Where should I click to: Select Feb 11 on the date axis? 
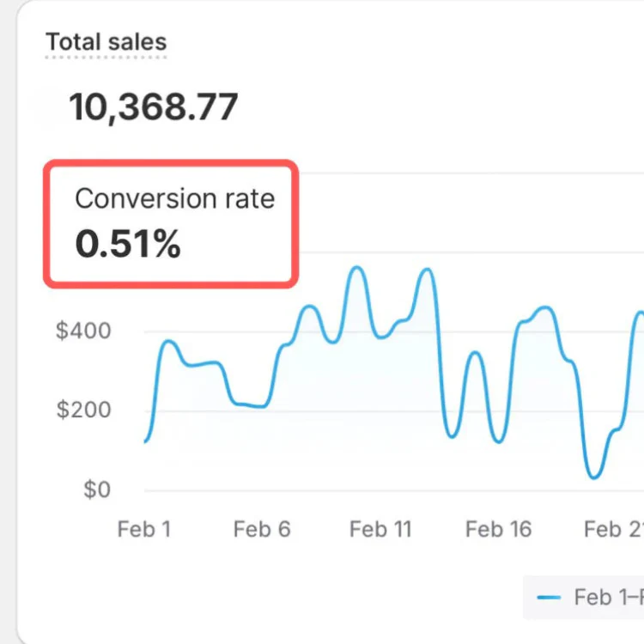pos(380,529)
